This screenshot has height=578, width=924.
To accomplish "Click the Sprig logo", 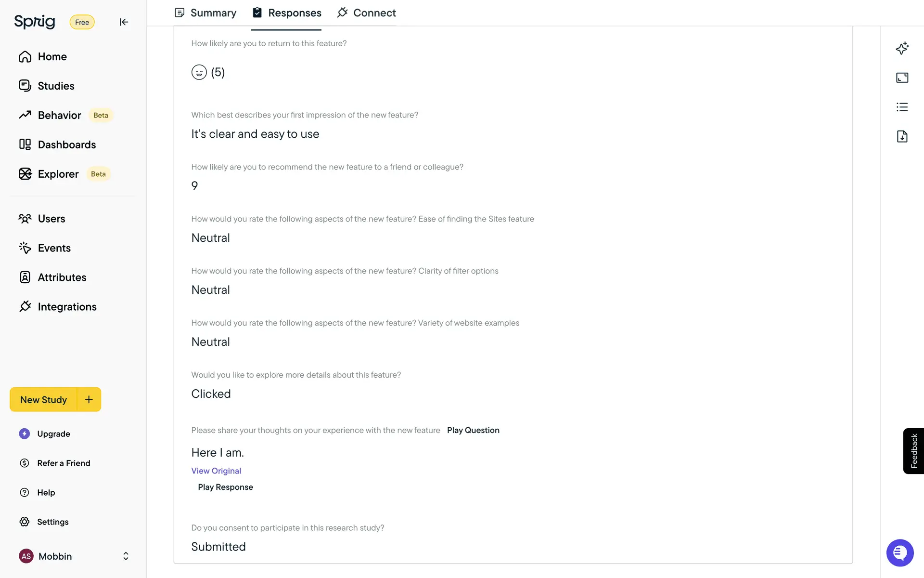I will coord(35,22).
